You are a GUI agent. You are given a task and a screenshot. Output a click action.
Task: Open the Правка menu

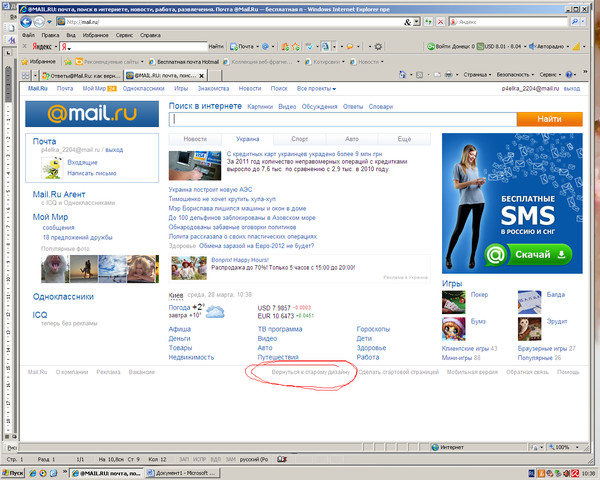point(50,35)
